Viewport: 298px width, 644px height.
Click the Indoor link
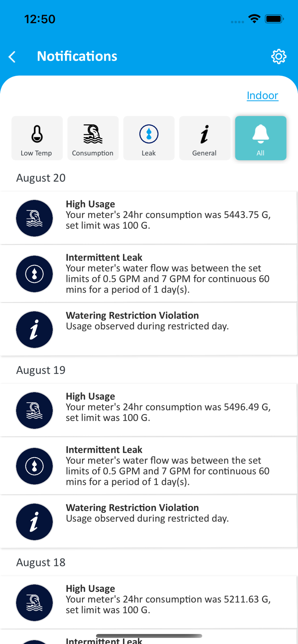click(263, 96)
